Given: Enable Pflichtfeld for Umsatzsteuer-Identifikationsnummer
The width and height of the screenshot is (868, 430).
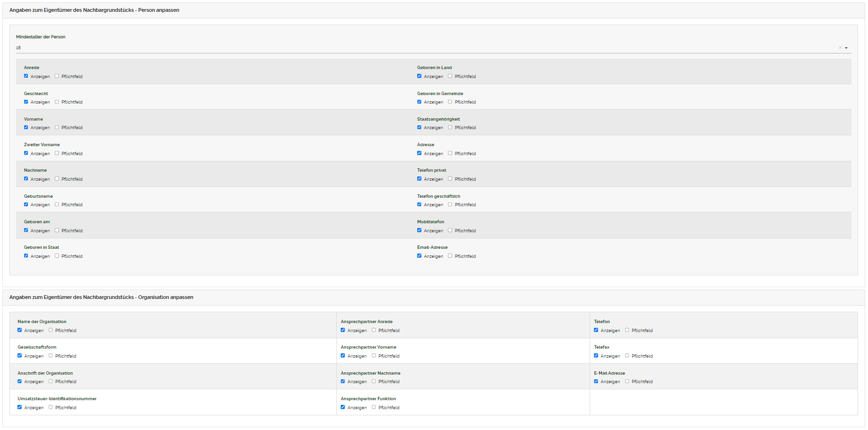Looking at the screenshot, I should (x=51, y=407).
